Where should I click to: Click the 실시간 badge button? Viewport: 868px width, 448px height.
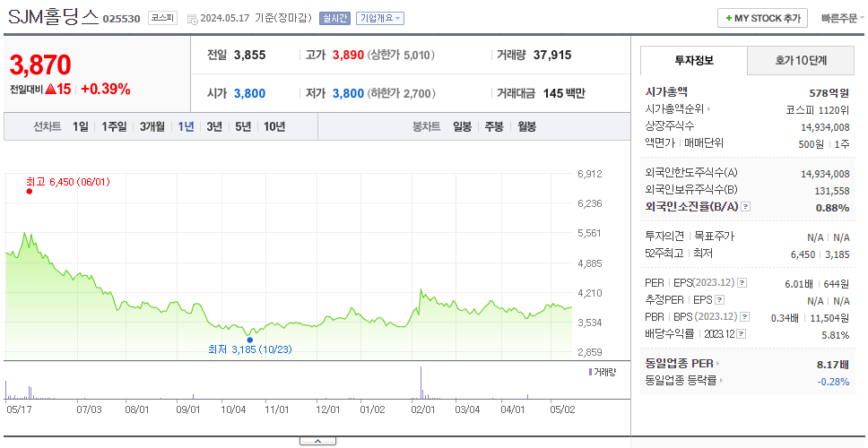tap(334, 18)
